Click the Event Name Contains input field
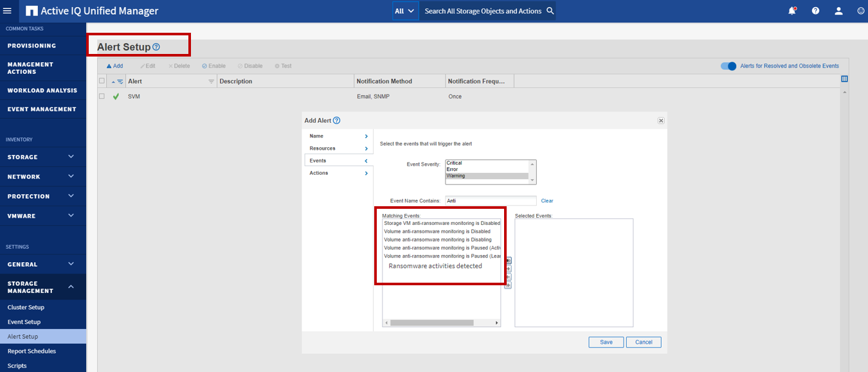This screenshot has height=372, width=868. (490, 201)
